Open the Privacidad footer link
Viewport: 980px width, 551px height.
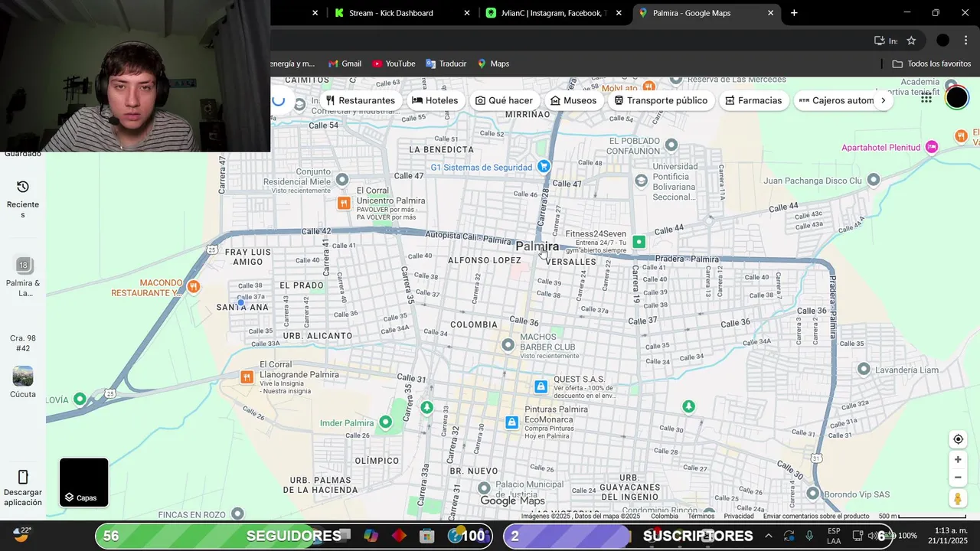(739, 516)
